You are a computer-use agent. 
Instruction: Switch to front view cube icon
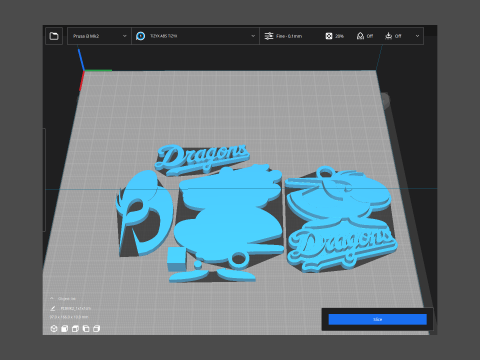(x=65, y=329)
